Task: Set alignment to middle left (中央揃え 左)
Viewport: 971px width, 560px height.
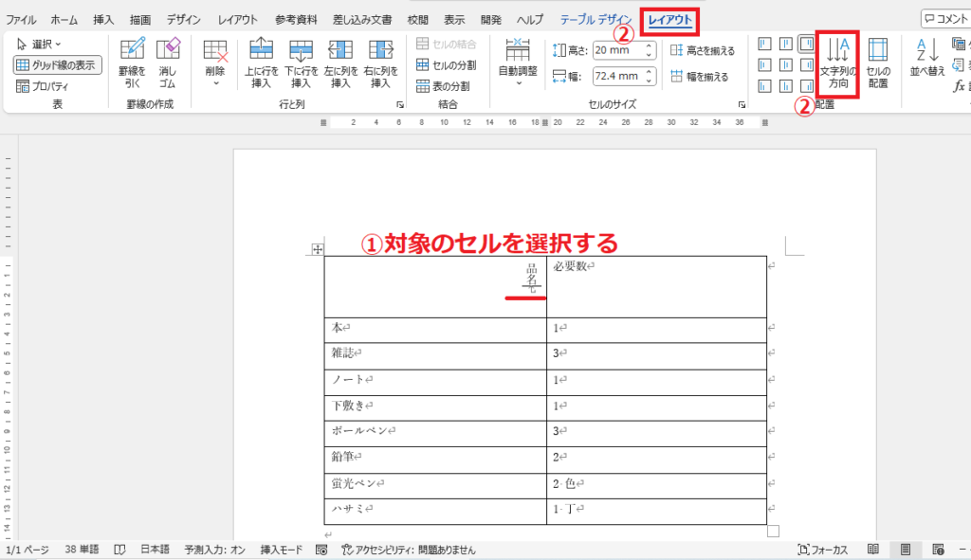Action: tap(765, 65)
